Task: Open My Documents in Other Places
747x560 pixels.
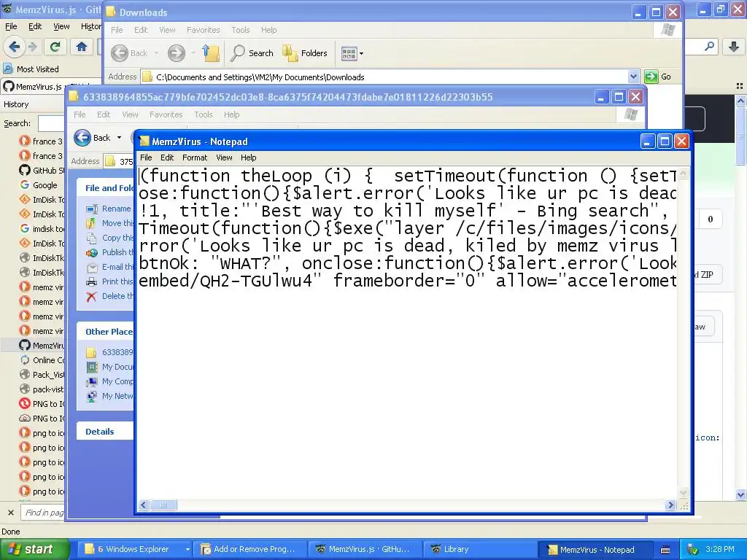Action: coord(111,367)
